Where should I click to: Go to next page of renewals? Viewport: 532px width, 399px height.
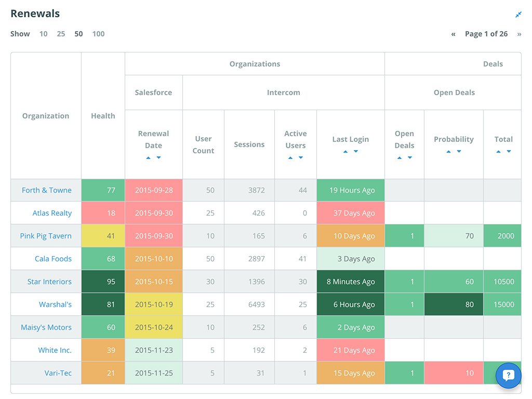pyautogui.click(x=519, y=34)
